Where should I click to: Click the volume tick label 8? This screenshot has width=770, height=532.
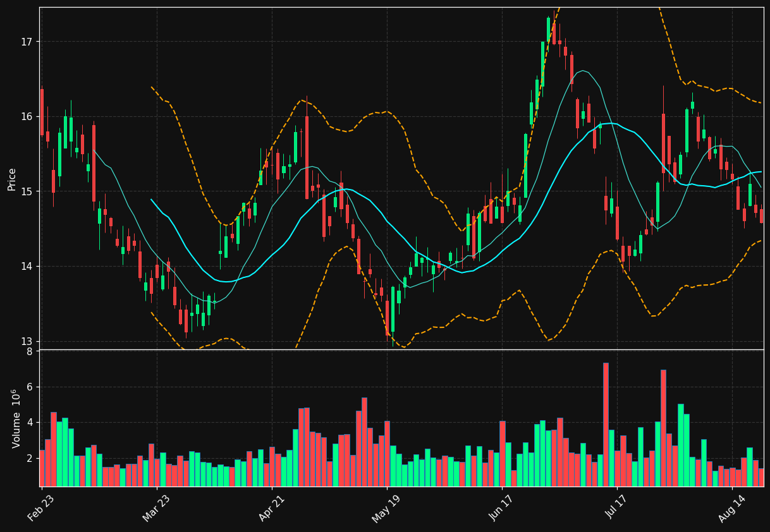(x=30, y=352)
